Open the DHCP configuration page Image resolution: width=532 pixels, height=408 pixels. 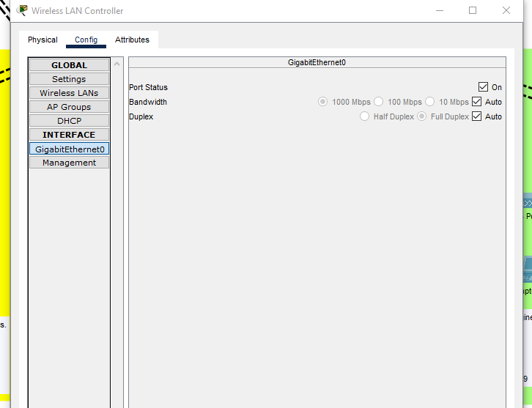(x=69, y=121)
